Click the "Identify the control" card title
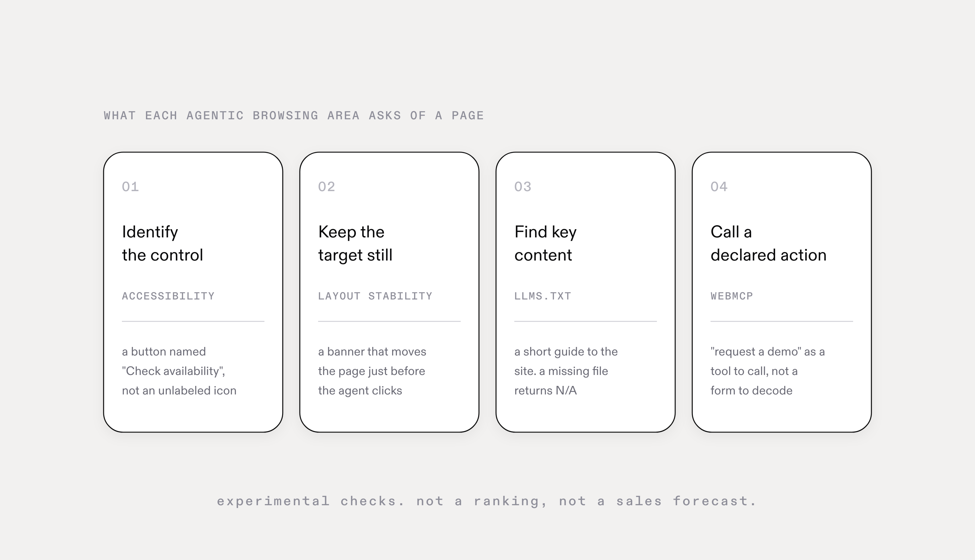This screenshot has width=975, height=560. (162, 243)
